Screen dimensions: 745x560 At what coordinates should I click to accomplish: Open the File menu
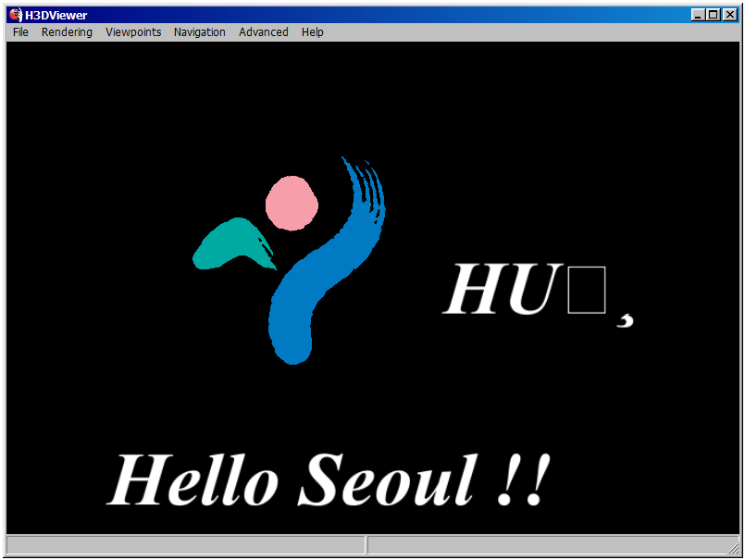(20, 31)
